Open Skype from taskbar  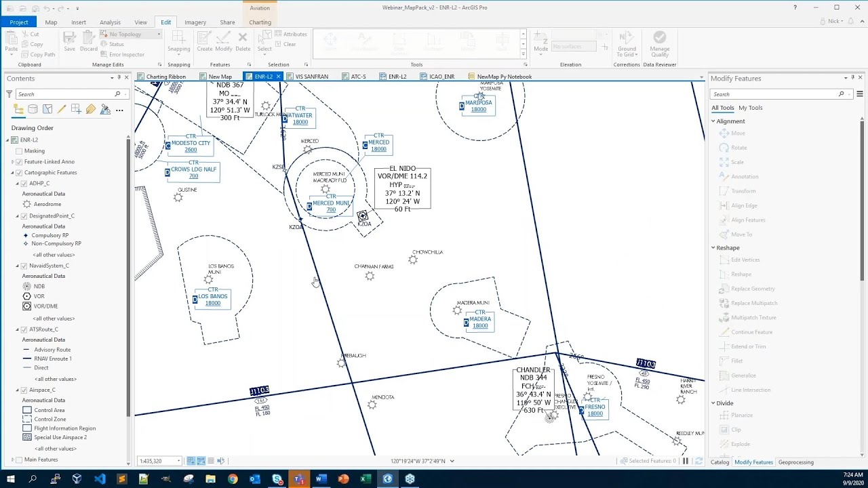pos(277,479)
